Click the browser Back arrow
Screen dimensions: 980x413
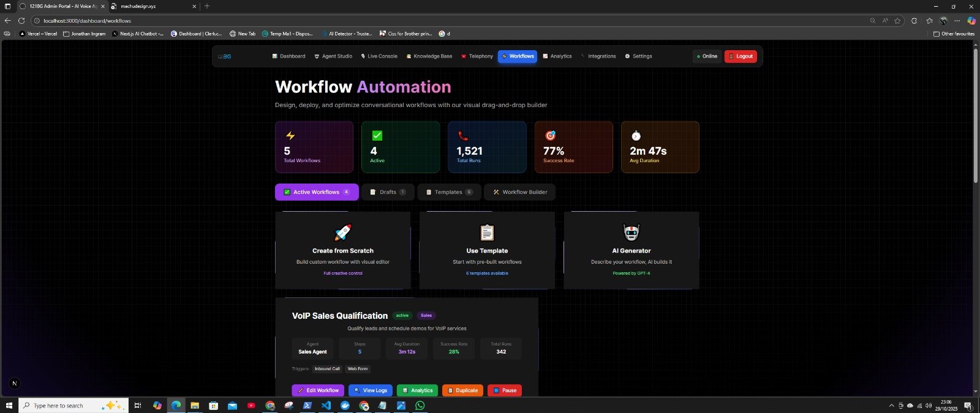pyautogui.click(x=7, y=21)
